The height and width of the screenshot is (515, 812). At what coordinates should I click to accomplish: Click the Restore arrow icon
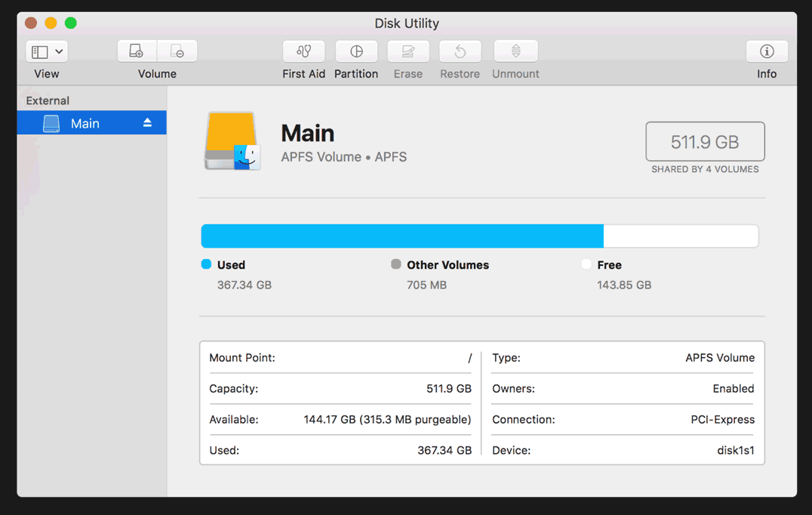point(460,51)
